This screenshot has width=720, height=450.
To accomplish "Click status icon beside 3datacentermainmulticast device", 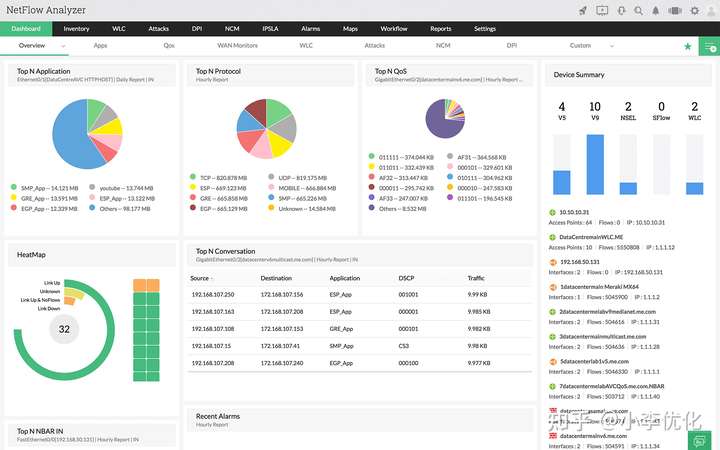I will click(552, 337).
